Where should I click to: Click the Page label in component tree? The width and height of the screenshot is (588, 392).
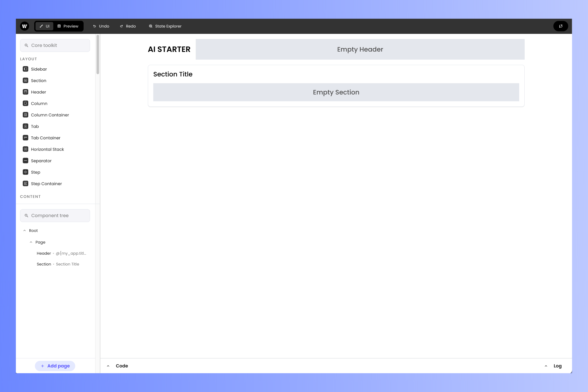[x=40, y=242]
